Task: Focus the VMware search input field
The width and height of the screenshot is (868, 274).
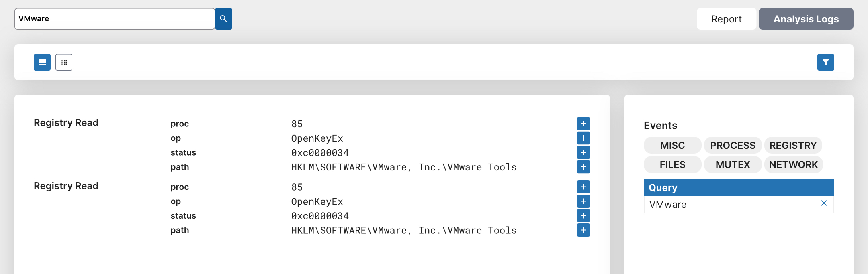Action: tap(115, 19)
